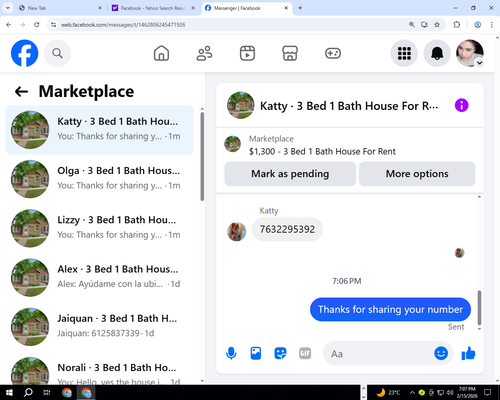Click chat messages scrollbar thumb
Image resolution: width=500 pixels, height=400 pixels.
point(479,308)
